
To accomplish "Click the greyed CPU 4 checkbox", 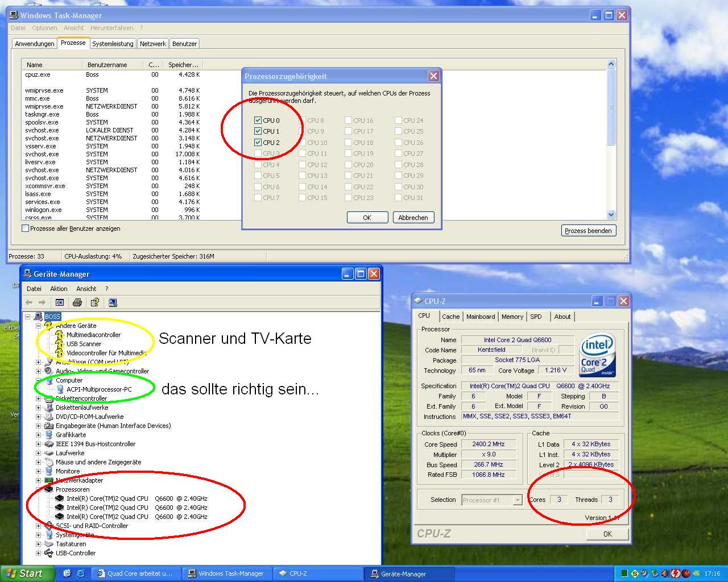I will (x=258, y=165).
